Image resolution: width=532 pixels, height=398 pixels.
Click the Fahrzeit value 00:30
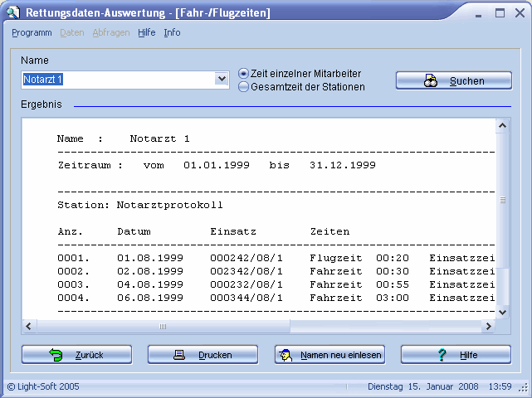(393, 271)
